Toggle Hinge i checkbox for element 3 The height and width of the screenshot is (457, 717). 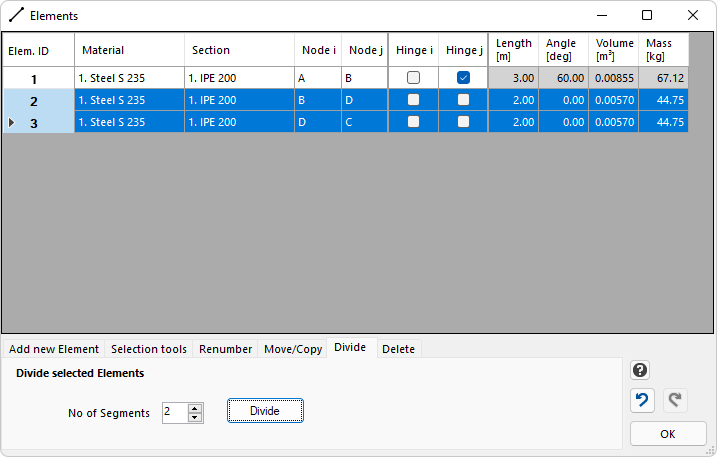413,122
